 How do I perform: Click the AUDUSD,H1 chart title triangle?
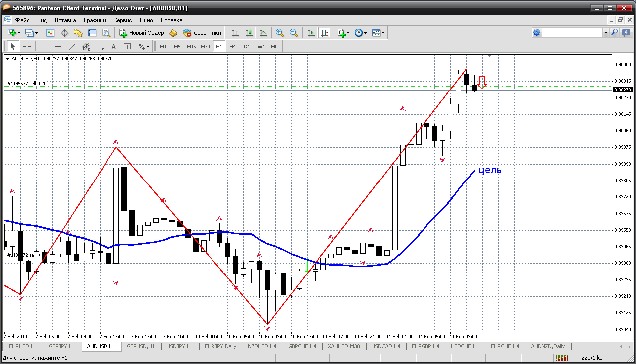point(7,58)
